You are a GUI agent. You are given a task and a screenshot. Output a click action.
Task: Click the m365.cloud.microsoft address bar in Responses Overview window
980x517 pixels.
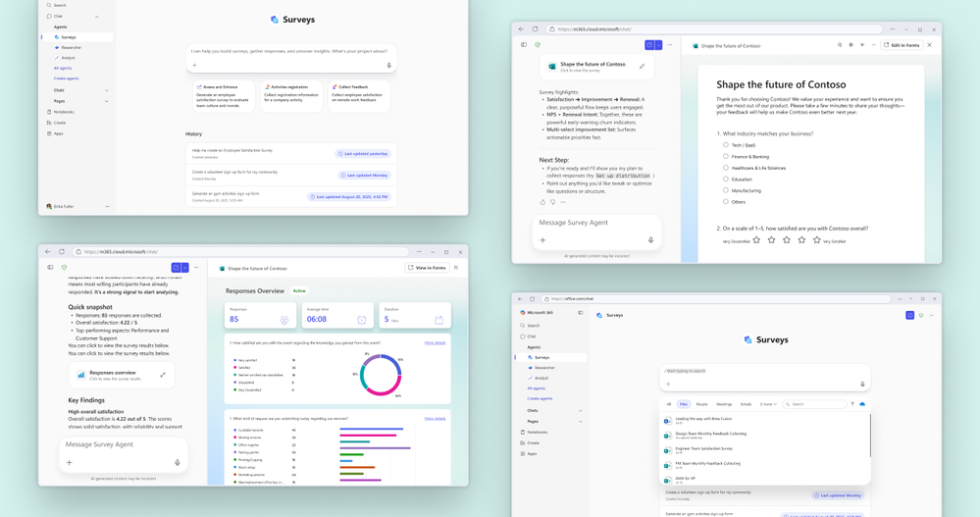240,252
